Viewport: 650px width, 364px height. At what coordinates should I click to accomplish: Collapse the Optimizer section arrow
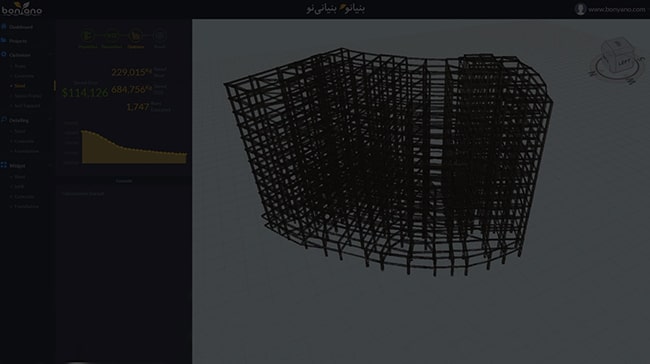click(50, 55)
